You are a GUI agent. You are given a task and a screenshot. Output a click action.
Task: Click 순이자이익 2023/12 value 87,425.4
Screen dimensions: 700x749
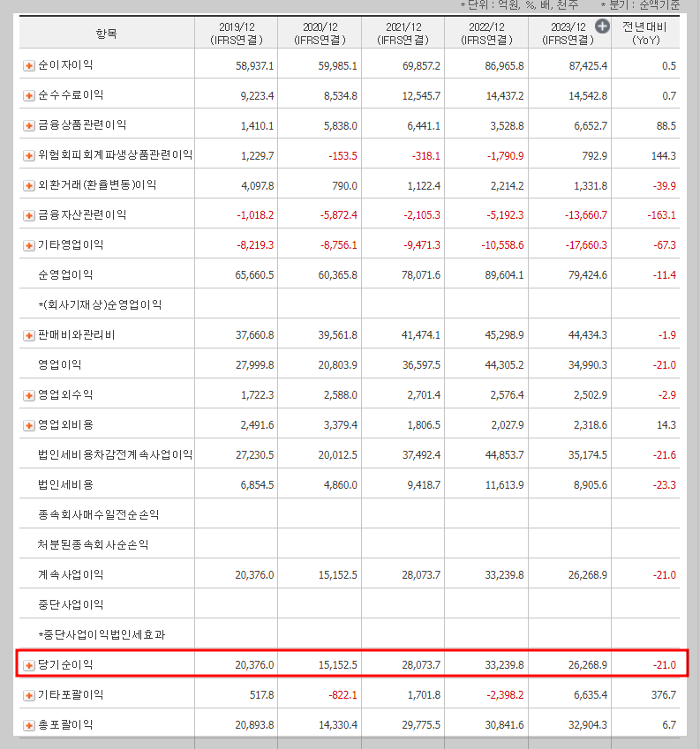point(588,66)
